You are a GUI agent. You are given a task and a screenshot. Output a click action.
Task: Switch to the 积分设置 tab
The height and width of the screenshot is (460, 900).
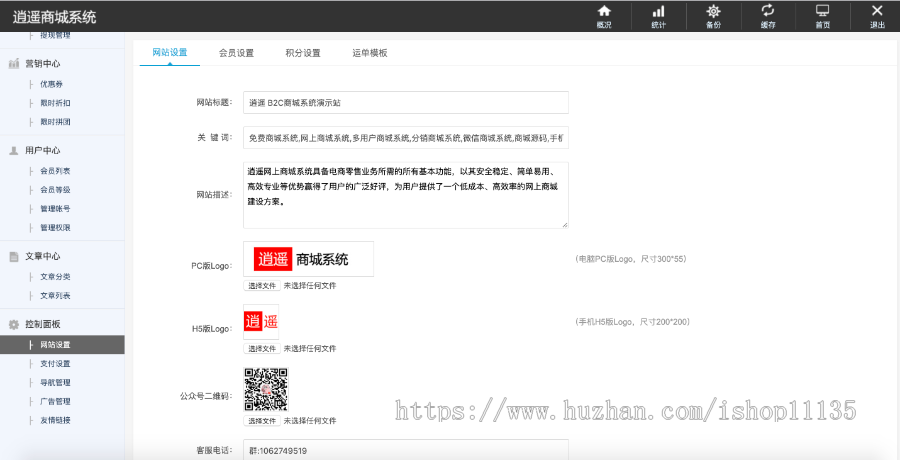pos(302,53)
